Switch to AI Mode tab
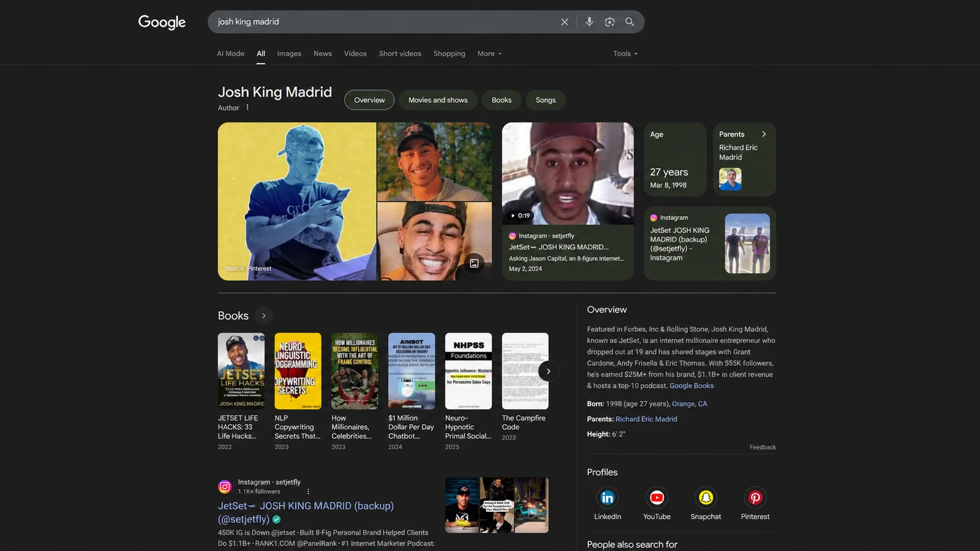 230,54
